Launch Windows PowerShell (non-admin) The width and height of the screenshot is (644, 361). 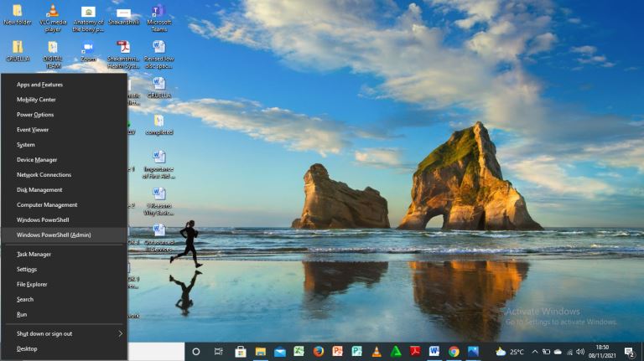tap(64, 220)
